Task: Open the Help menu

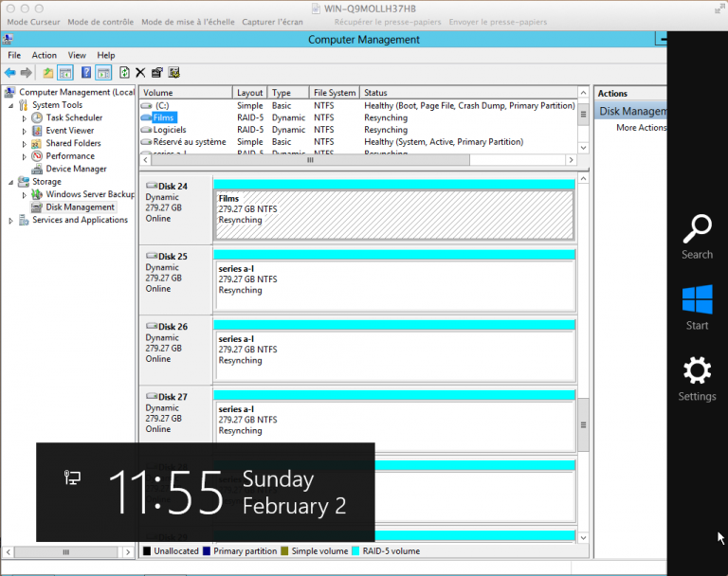Action: point(106,55)
